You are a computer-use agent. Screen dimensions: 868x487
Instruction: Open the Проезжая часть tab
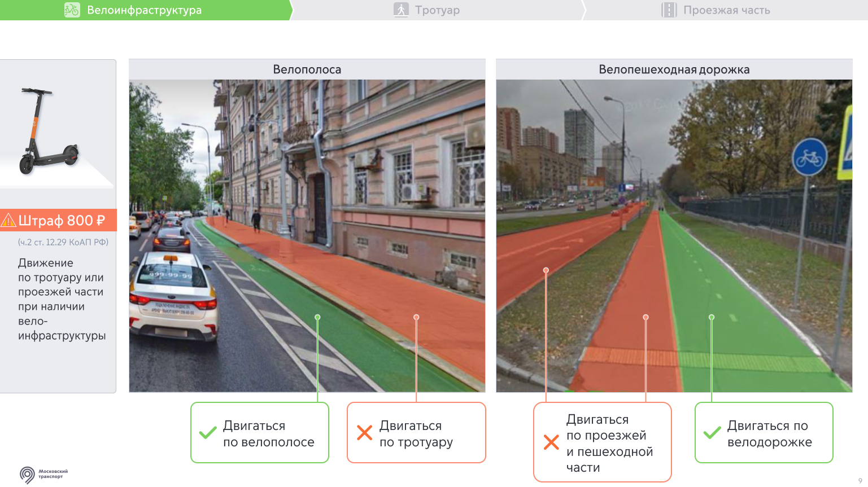tap(726, 10)
